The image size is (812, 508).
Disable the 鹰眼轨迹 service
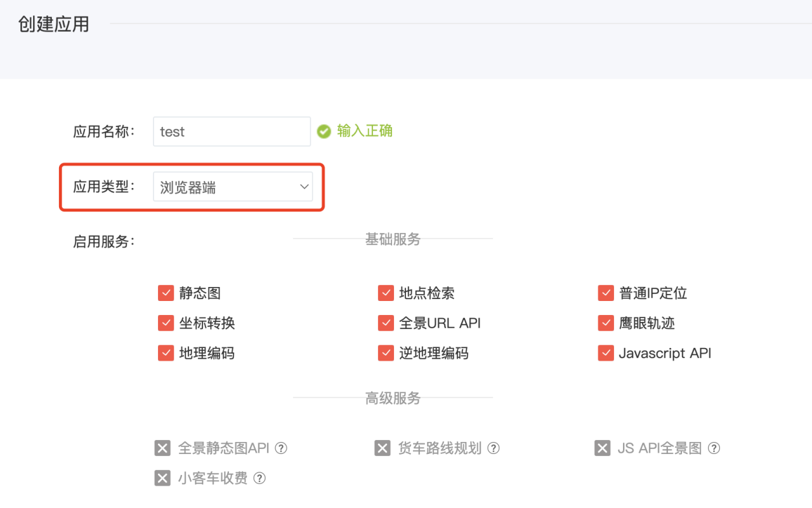(x=606, y=323)
